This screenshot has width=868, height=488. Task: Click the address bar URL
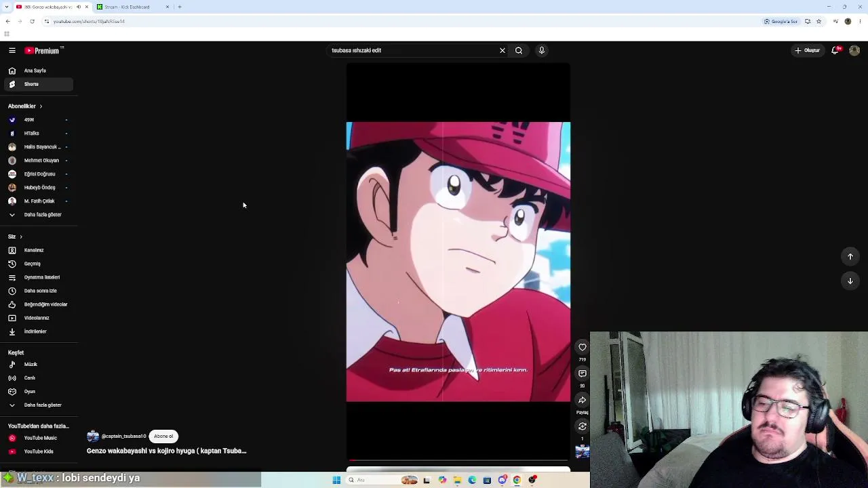89,22
